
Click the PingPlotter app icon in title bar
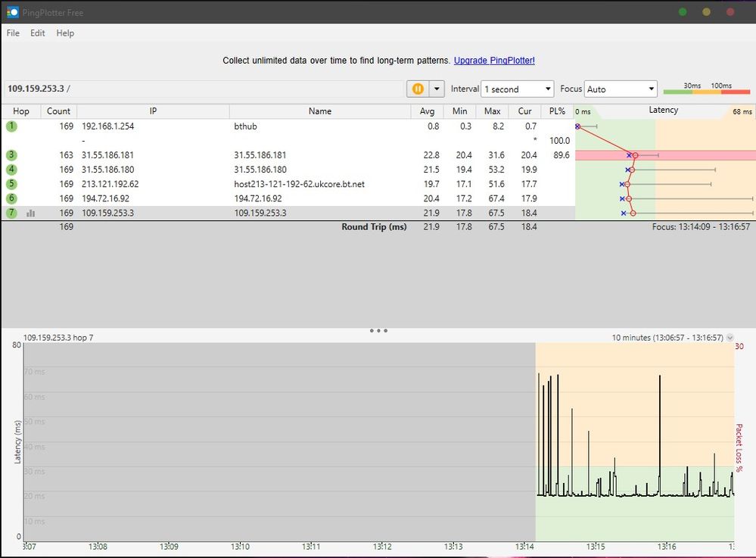click(11, 11)
